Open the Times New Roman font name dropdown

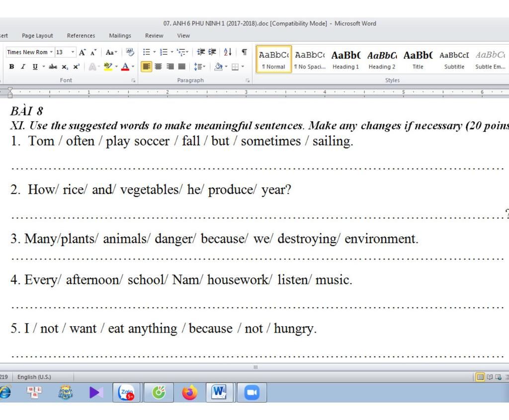[51, 52]
